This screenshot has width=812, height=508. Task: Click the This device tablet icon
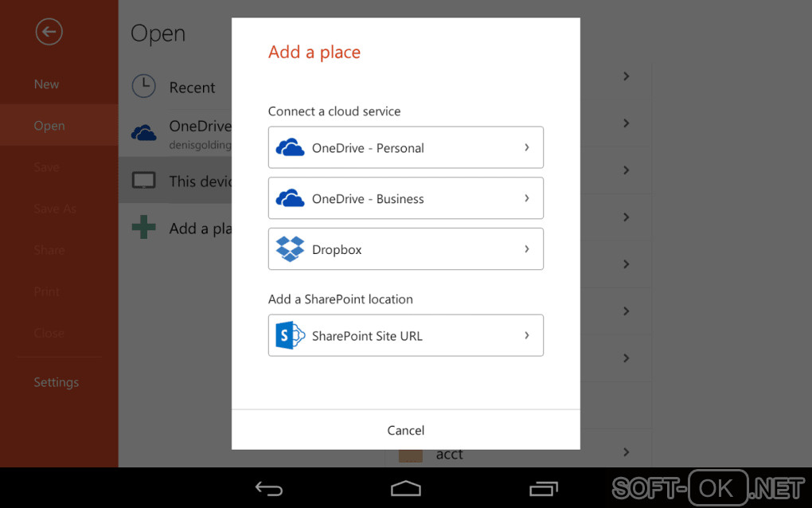click(143, 180)
